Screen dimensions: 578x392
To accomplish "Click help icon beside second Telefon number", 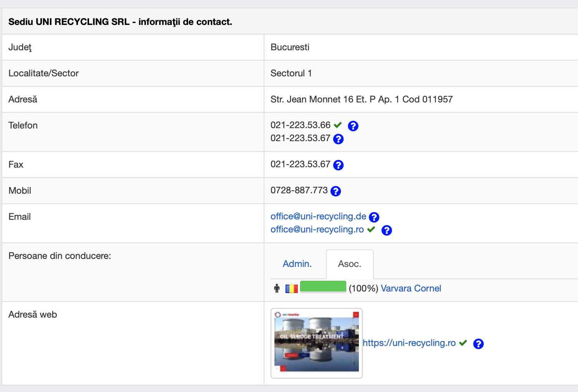I will (x=338, y=139).
